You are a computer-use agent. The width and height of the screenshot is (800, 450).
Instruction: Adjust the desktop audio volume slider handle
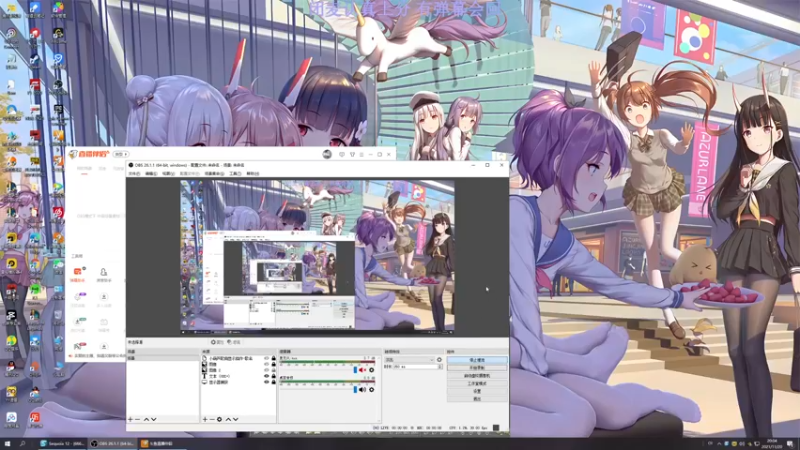355,390
